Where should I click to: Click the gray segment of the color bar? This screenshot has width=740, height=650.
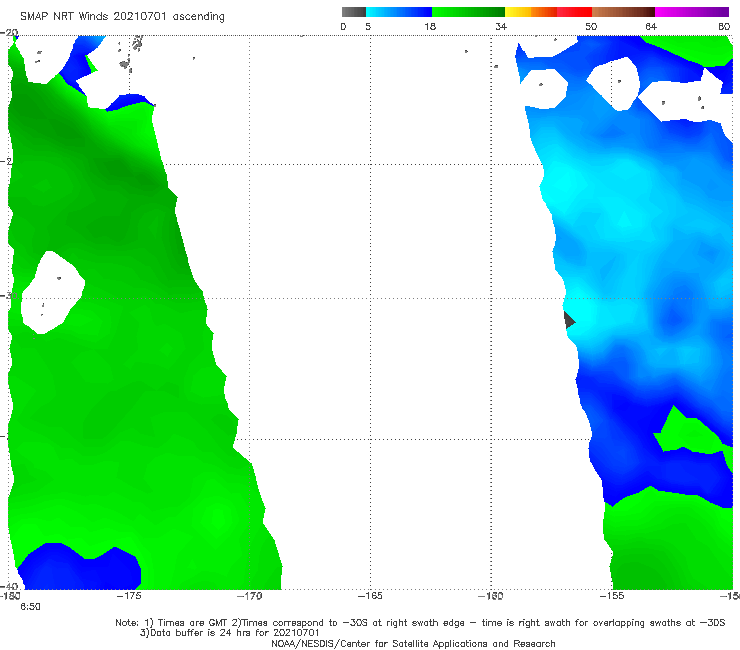pyautogui.click(x=354, y=12)
